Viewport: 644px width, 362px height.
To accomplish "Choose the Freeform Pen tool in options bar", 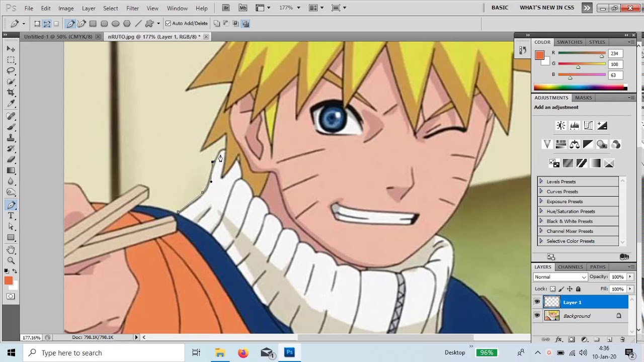I will (82, 24).
